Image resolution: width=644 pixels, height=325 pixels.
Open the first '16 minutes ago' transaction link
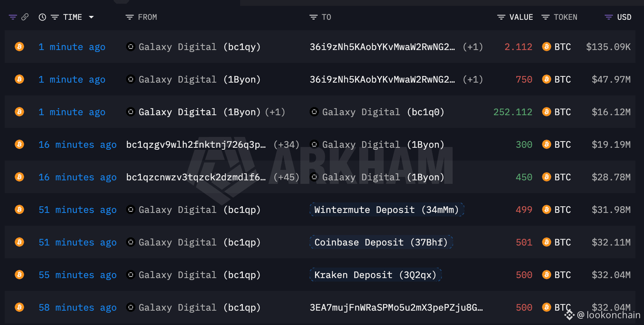(78, 145)
